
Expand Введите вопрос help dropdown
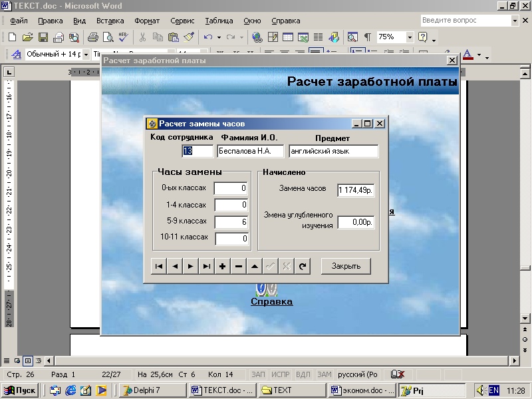coord(515,21)
